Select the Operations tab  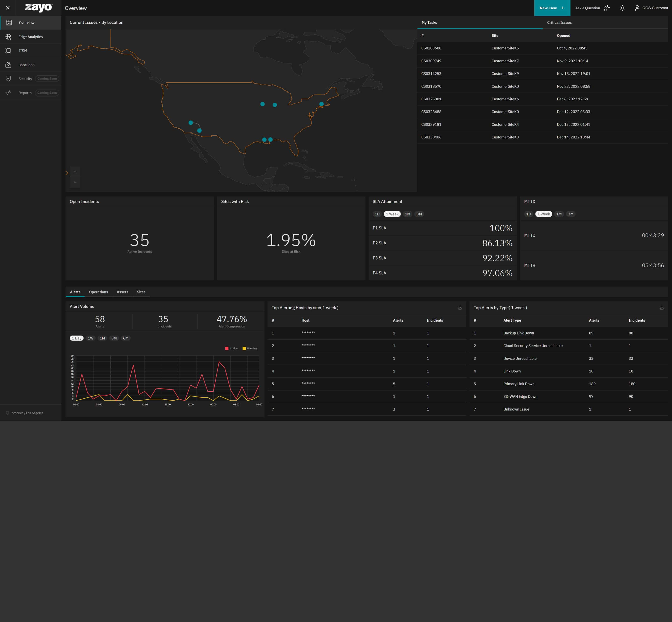coord(99,292)
